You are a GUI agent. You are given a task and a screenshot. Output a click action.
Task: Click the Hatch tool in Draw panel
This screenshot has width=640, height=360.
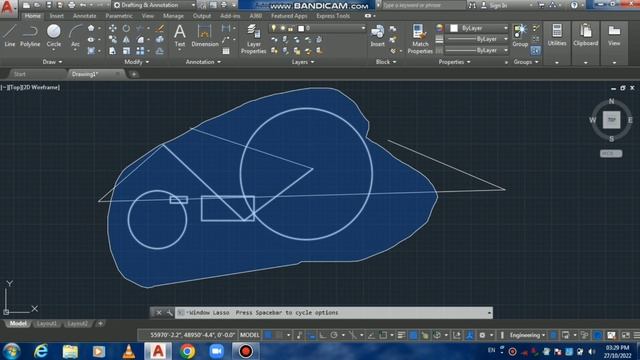tap(91, 51)
